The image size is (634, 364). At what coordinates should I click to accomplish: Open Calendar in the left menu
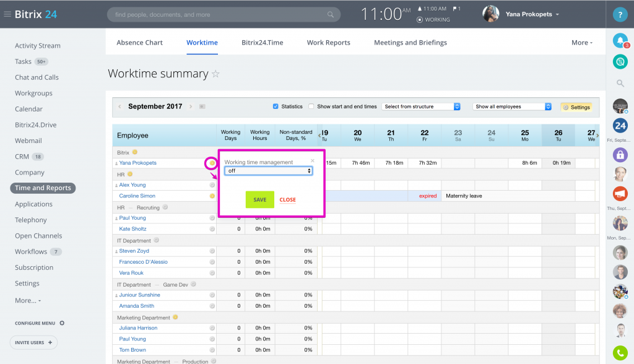pos(28,109)
